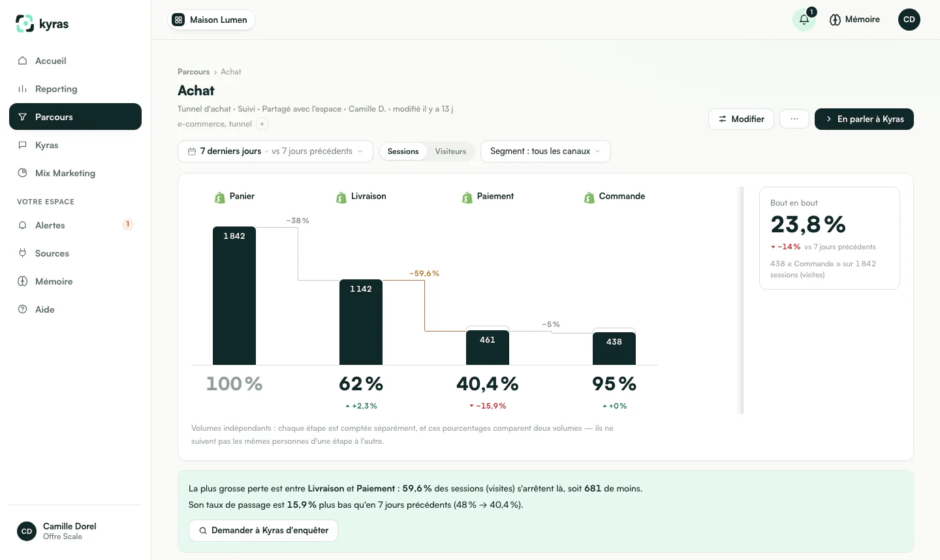Click the Mix Marketing pie icon
This screenshot has height=560, width=940.
[23, 173]
